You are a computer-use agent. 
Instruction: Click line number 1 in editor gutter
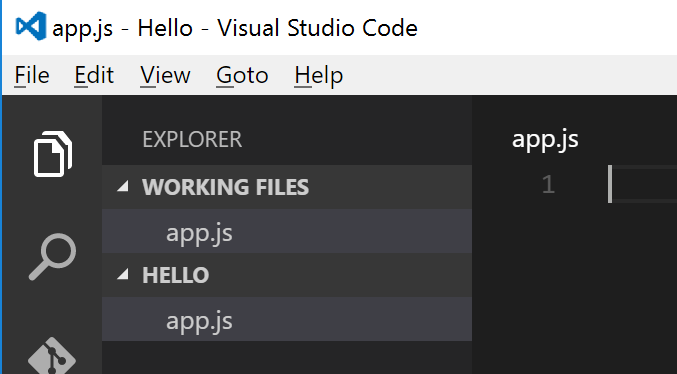click(548, 184)
